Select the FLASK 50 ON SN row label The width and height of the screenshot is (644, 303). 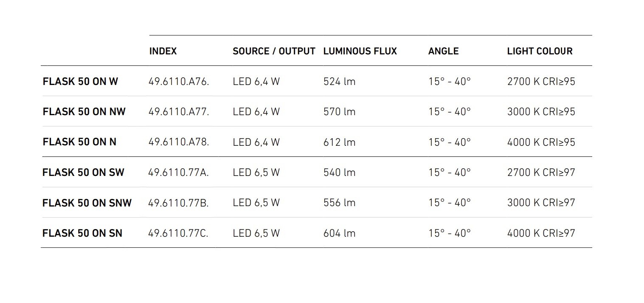[x=82, y=233]
